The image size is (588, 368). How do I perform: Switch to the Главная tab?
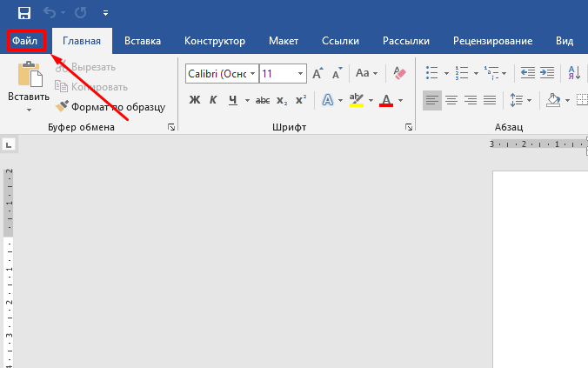point(82,41)
